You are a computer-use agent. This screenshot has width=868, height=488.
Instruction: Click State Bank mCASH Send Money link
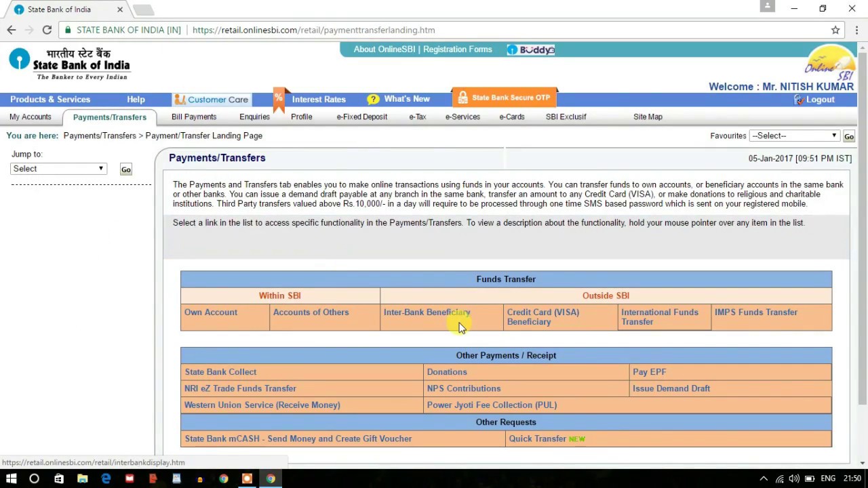(x=298, y=439)
